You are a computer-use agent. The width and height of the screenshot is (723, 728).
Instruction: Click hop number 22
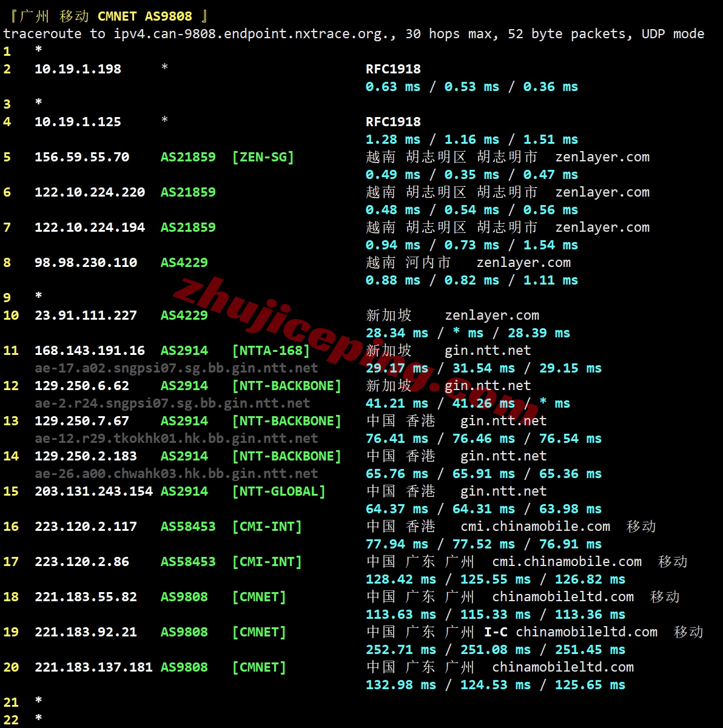tap(11, 720)
